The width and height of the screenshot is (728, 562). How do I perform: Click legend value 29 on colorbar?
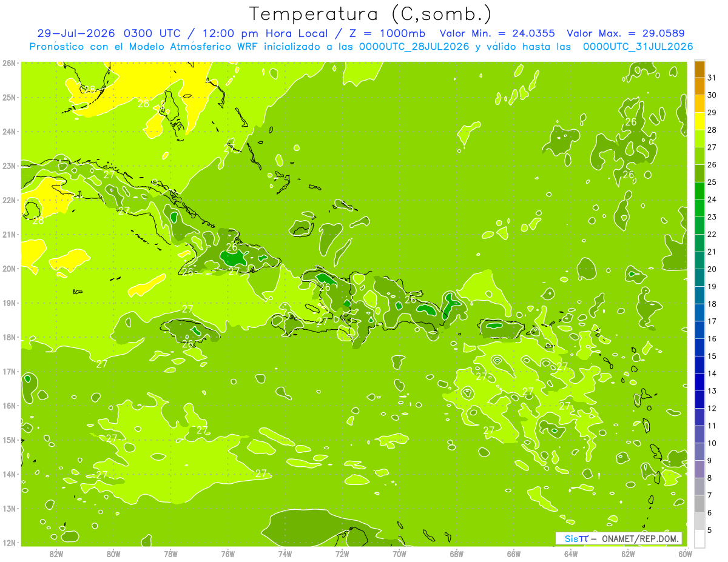(712, 112)
